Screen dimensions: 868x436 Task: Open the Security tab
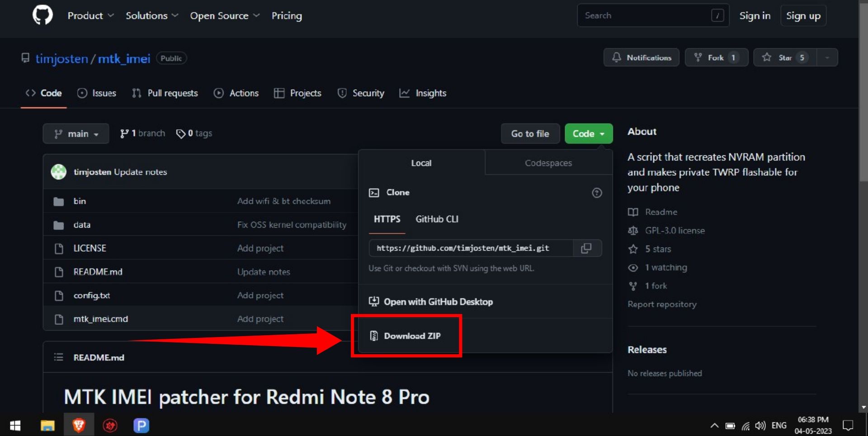[x=361, y=93]
